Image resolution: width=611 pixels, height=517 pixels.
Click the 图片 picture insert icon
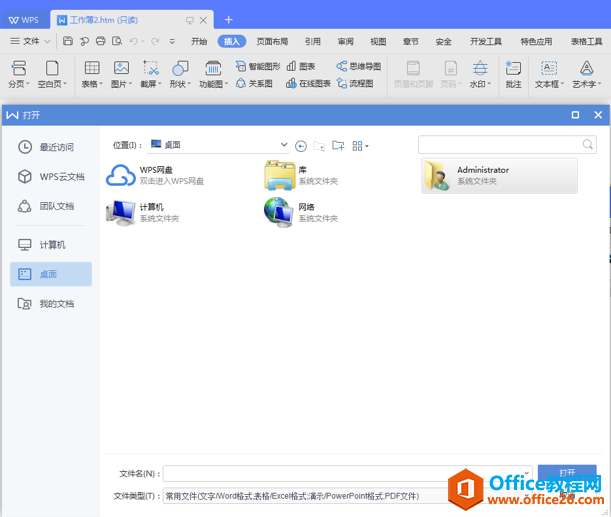tap(121, 68)
